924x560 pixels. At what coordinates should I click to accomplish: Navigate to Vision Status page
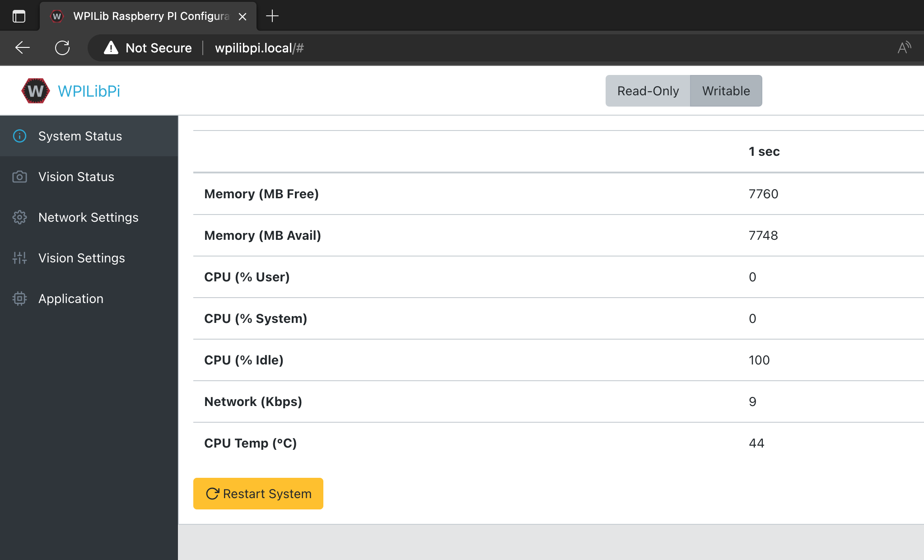coord(76,177)
